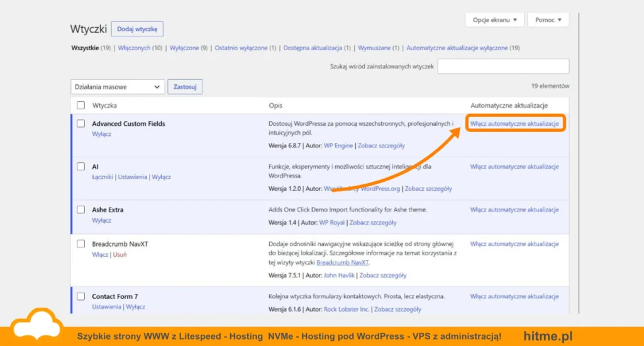Image resolution: width=644 pixels, height=346 pixels.
Task: Click the Wtyczki page heading
Action: pyautogui.click(x=88, y=29)
